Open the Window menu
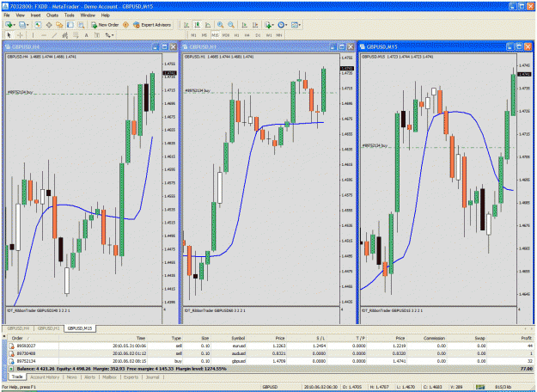537x392 pixels. pyautogui.click(x=88, y=15)
